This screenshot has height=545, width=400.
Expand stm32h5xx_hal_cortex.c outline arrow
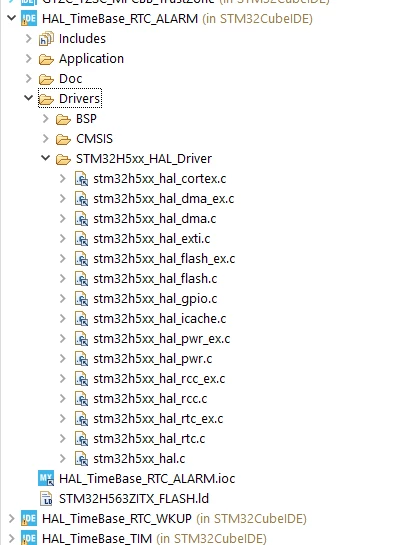point(63,178)
